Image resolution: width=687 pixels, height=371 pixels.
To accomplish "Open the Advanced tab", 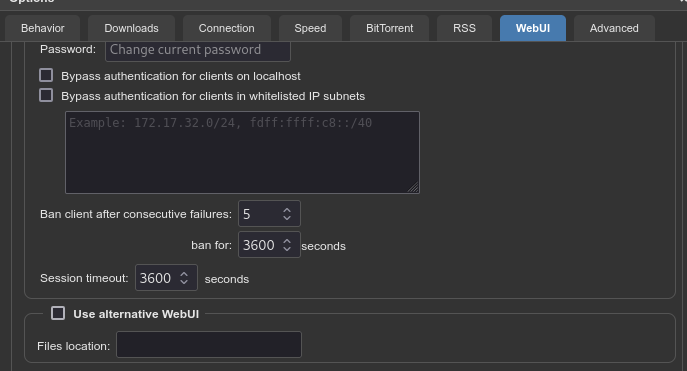I will point(614,28).
